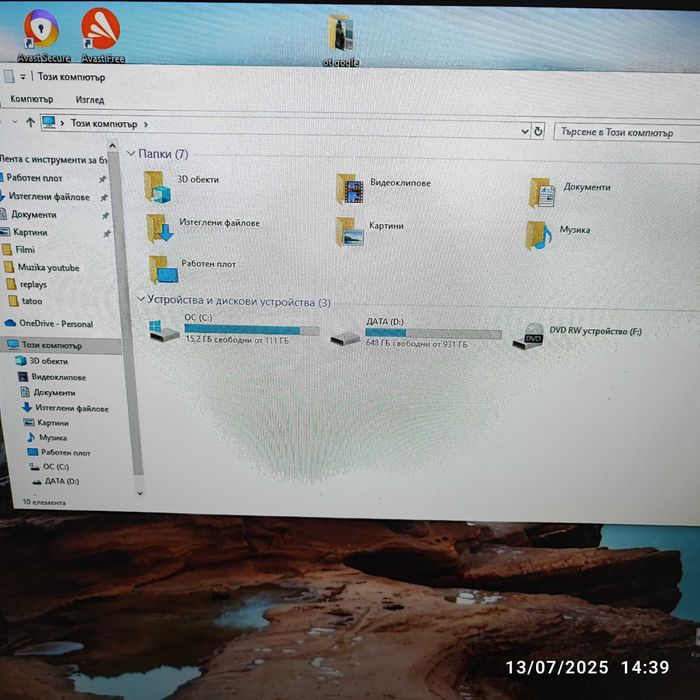Open the quick access toolbar dropdown arrow

[x=22, y=77]
